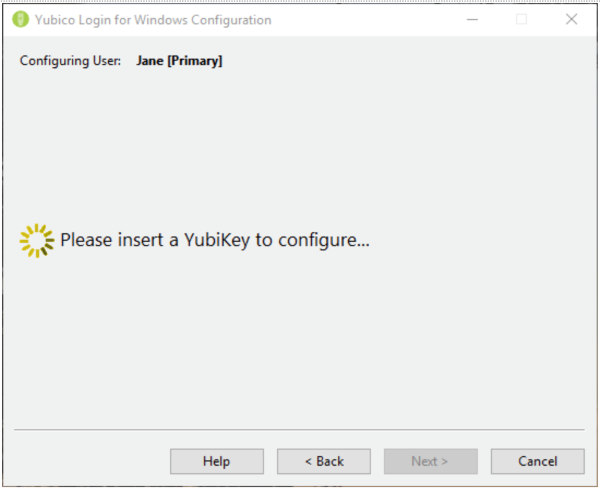600x491 pixels.
Task: Open Help for the configuration wizard
Action: coord(216,461)
